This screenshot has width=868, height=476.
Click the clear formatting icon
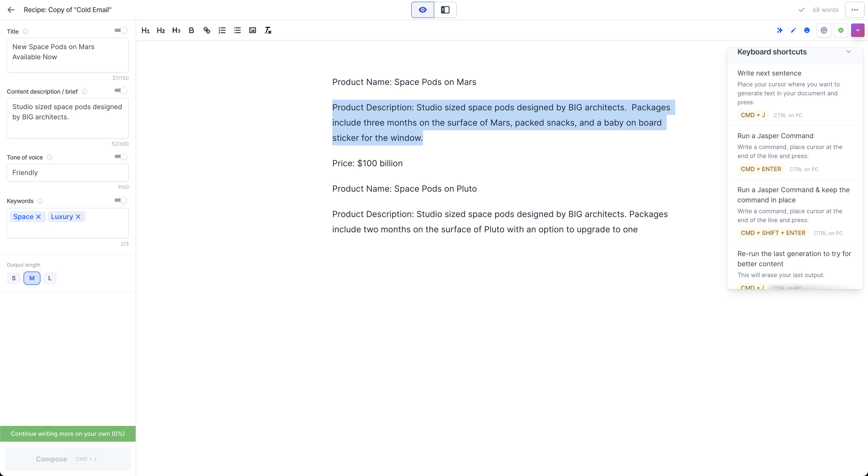tap(267, 30)
